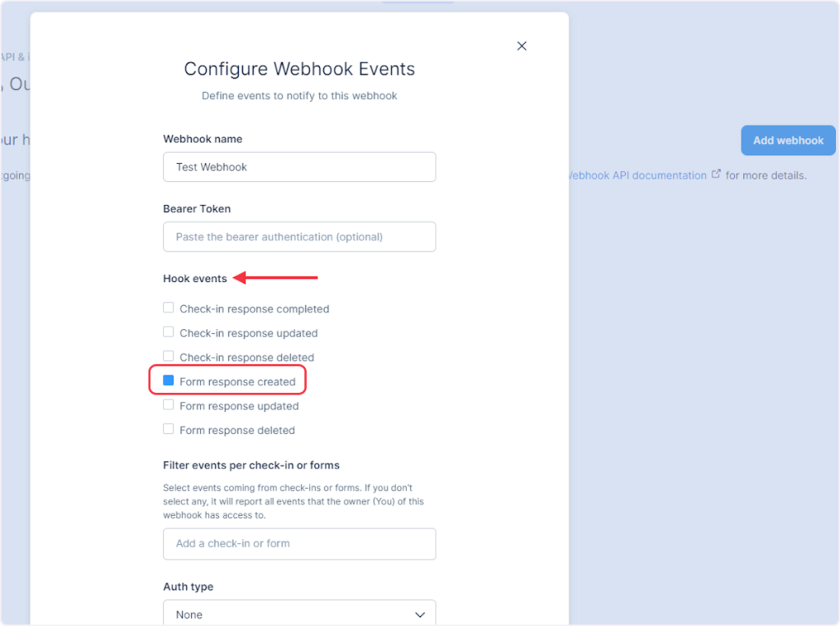Click the Form response created label
Image resolution: width=840 pixels, height=626 pixels.
point(237,382)
